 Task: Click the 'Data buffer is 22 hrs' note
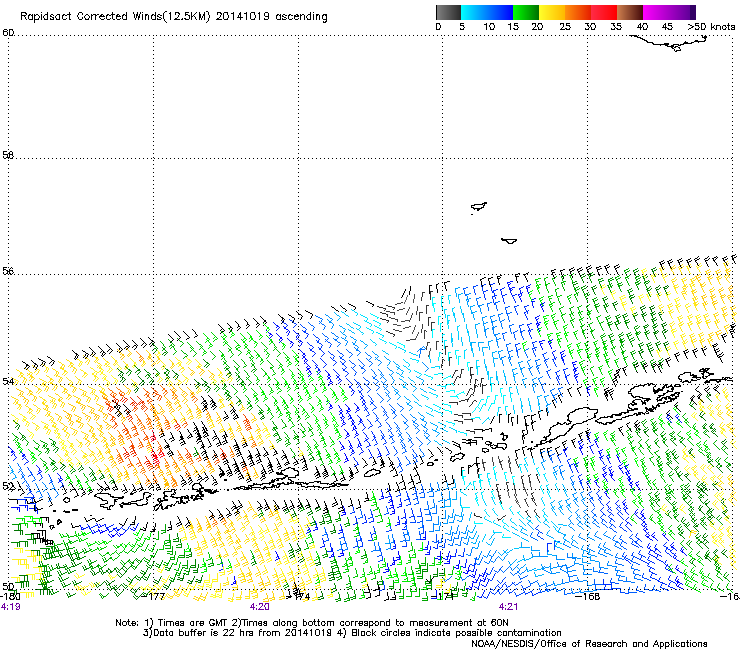(x=352, y=633)
